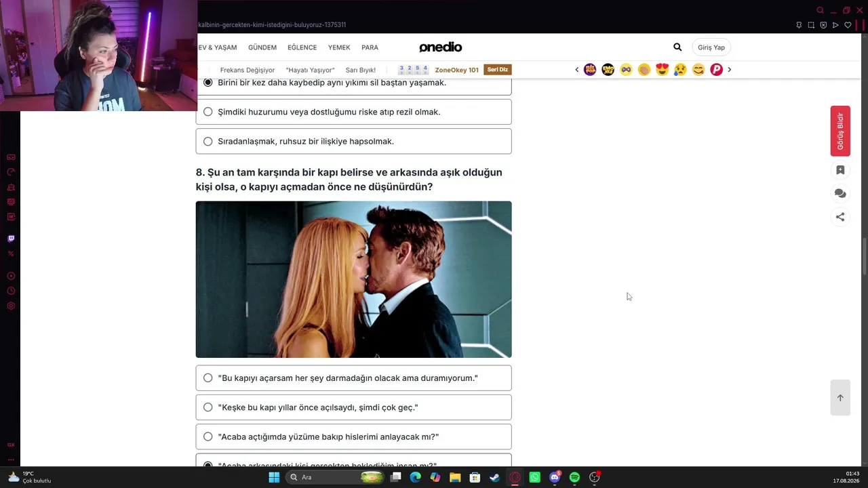This screenshot has width=868, height=488.
Task: Open Discord from the taskbar
Action: pos(555,477)
